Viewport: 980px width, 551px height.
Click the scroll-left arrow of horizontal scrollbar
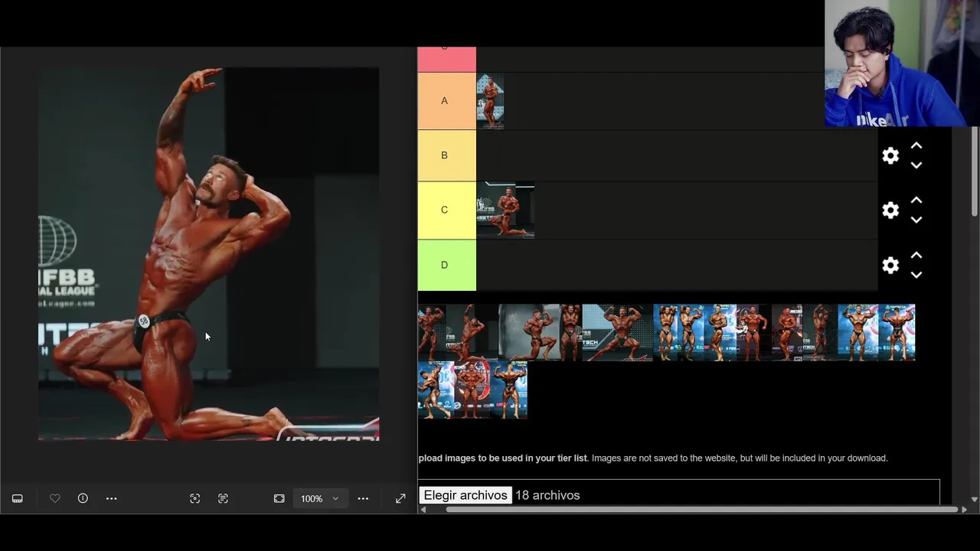click(423, 510)
